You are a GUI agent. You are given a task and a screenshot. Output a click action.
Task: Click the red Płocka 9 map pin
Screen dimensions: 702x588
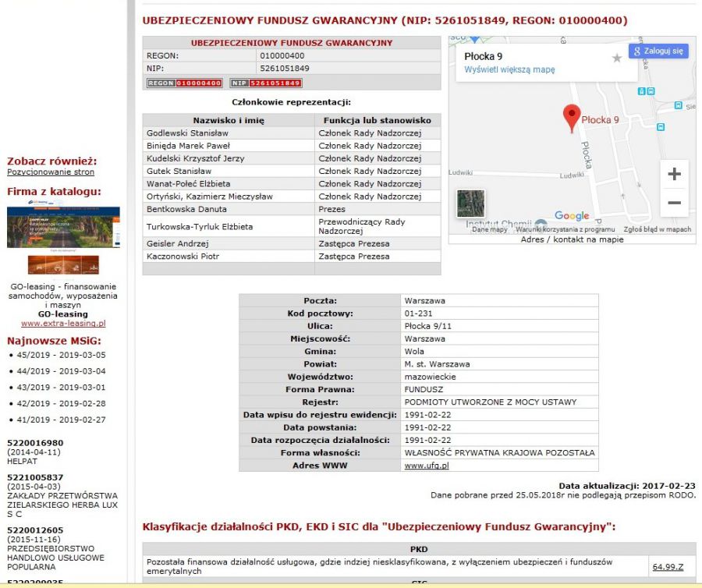(x=572, y=118)
